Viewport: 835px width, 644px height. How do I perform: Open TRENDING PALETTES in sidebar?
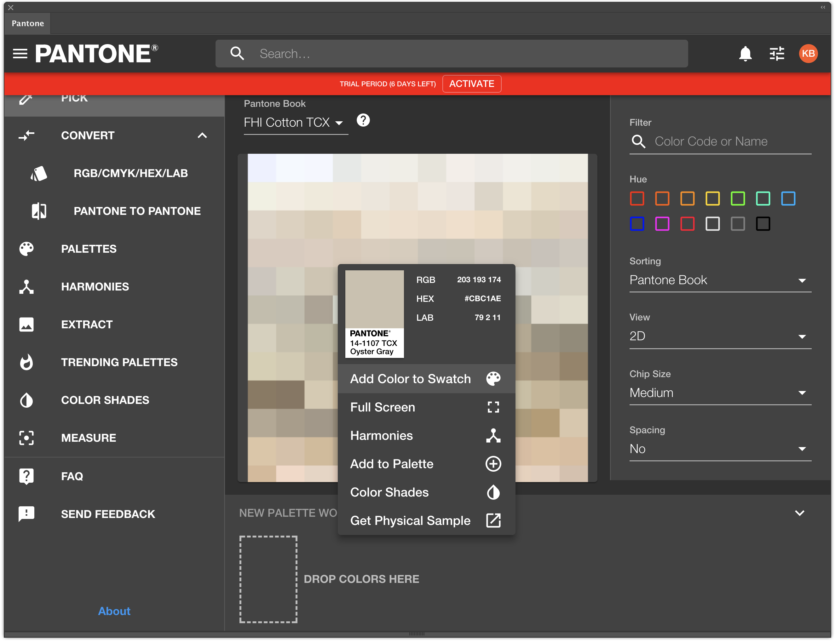pyautogui.click(x=114, y=362)
